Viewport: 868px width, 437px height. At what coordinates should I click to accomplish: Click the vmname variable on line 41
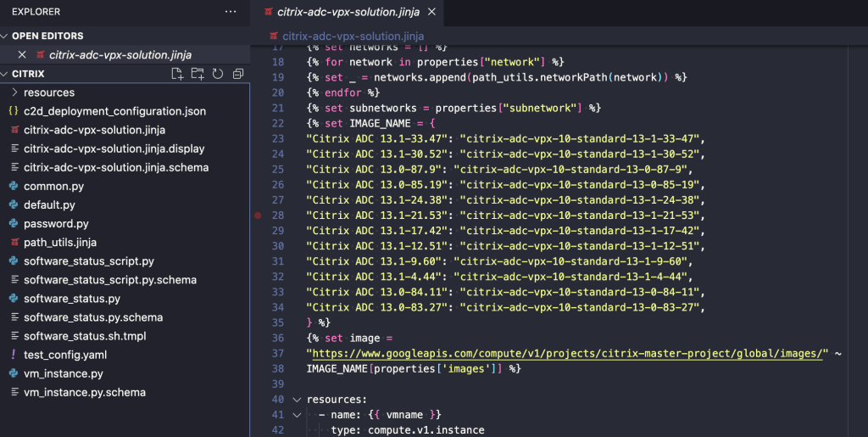click(404, 415)
